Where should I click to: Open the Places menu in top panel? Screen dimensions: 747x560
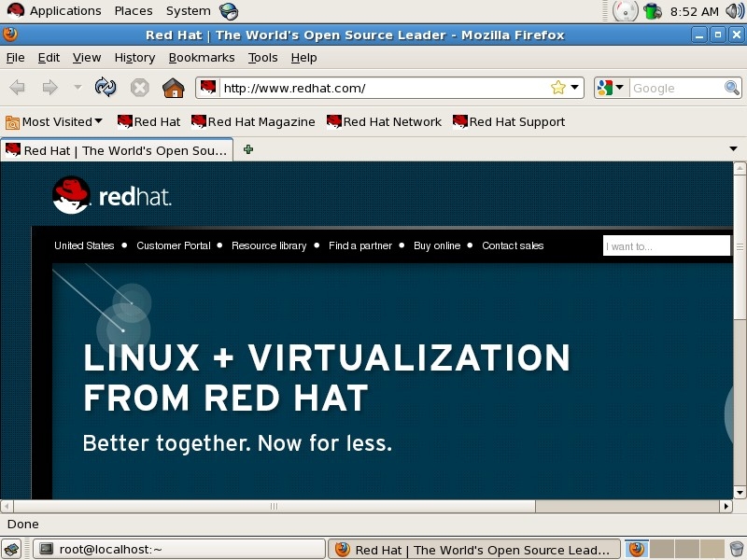point(134,11)
